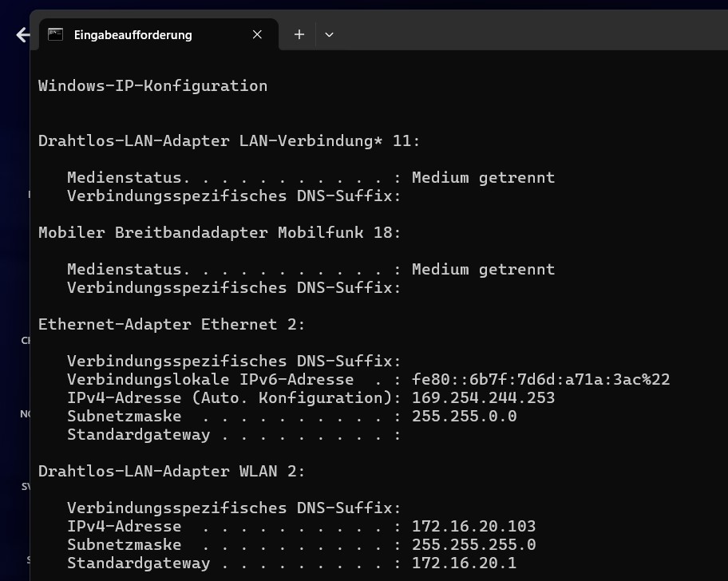The height and width of the screenshot is (581, 728).
Task: Click the subnet mask 255.255.255.0
Action: 473,544
